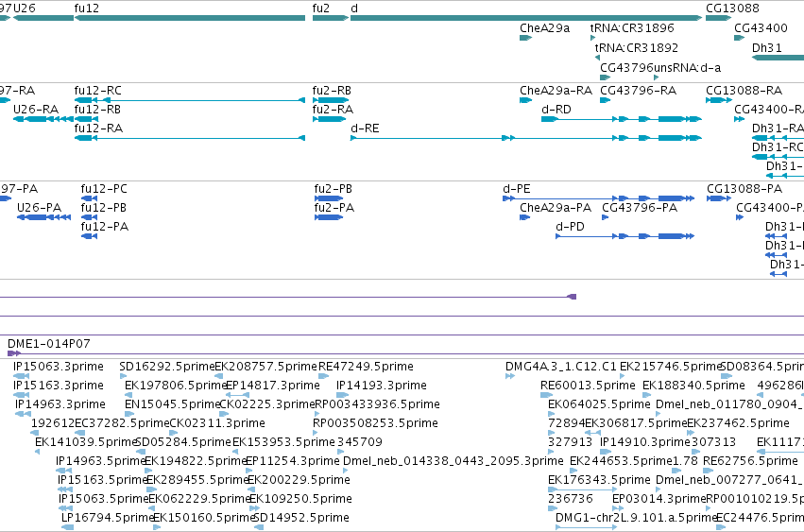
Task: Click the 307313 EST label
Action: point(713,442)
